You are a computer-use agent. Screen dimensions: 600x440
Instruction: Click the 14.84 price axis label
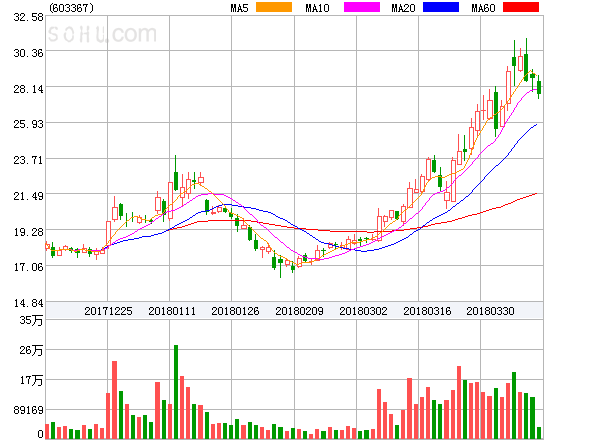[x=28, y=303]
